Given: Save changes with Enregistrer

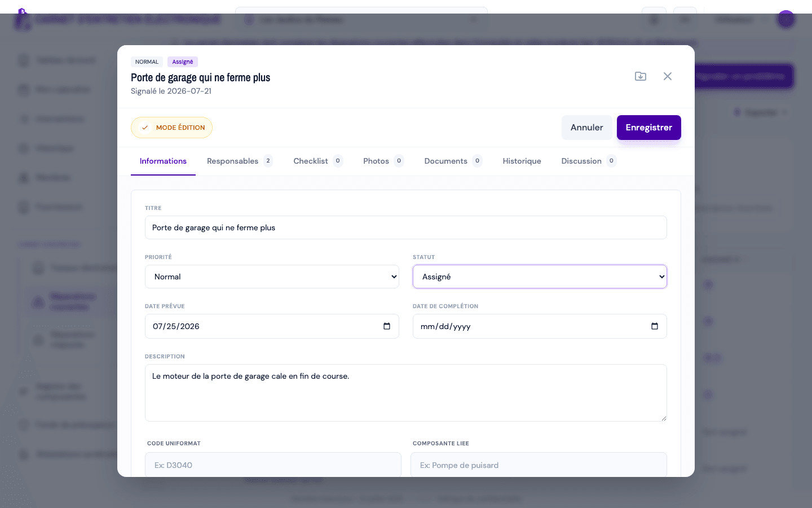Looking at the screenshot, I should click(648, 128).
